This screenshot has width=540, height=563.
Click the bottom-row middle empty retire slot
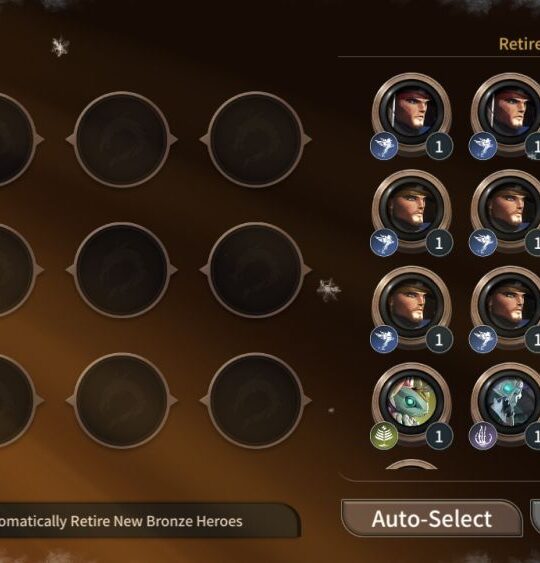pos(122,401)
